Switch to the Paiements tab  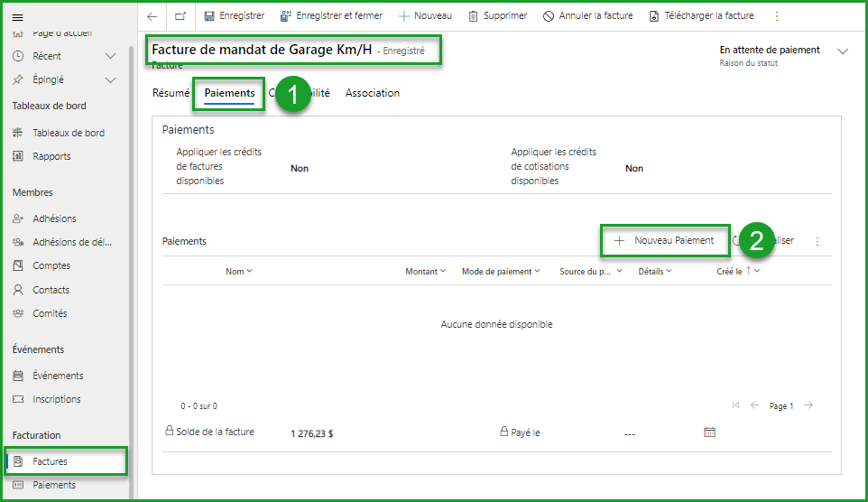coord(229,93)
